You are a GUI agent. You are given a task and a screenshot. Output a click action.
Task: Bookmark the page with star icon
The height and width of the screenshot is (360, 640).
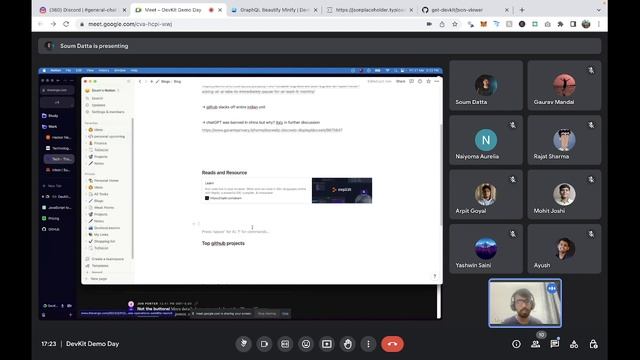455,24
